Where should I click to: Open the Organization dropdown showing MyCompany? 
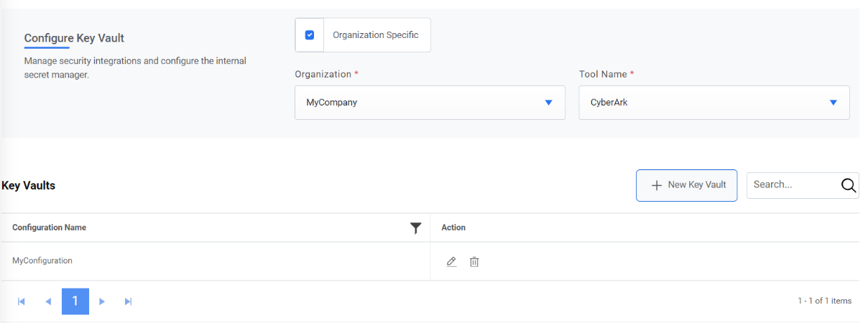point(430,103)
